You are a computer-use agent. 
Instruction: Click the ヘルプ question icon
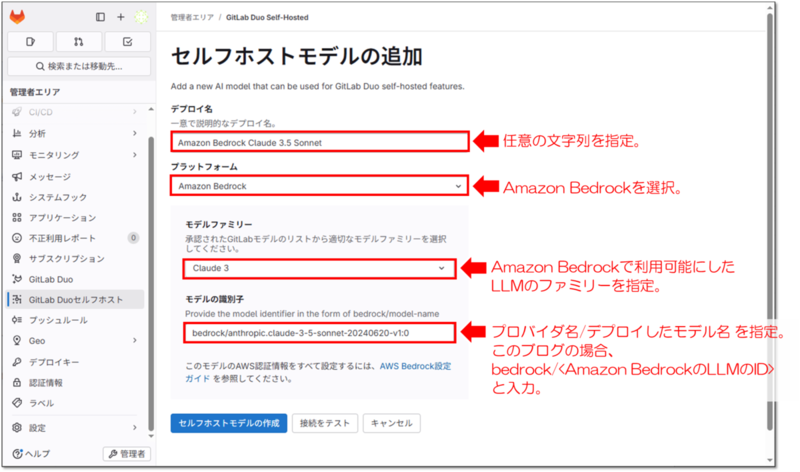(x=17, y=454)
